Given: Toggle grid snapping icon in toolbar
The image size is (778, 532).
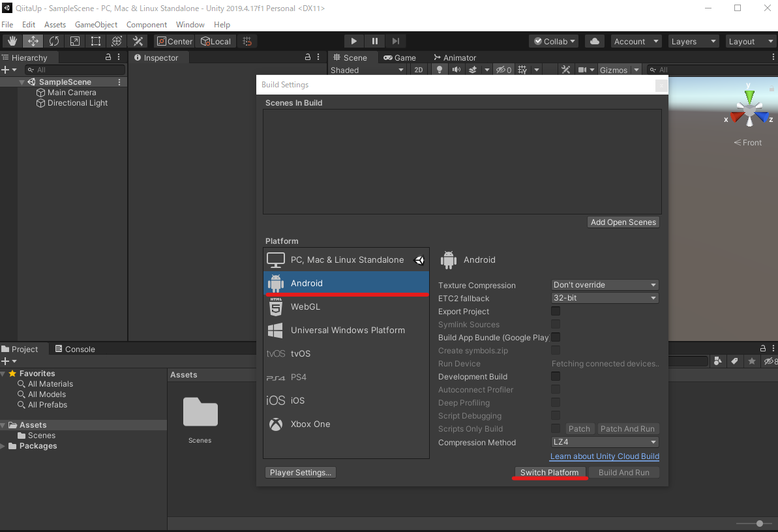Looking at the screenshot, I should 247,41.
